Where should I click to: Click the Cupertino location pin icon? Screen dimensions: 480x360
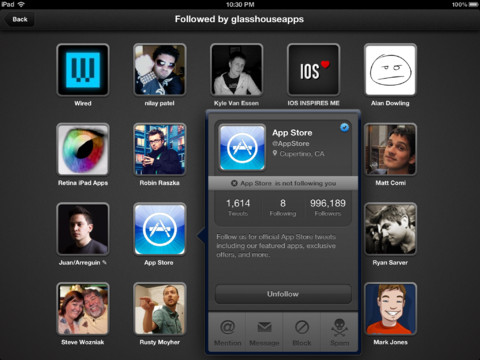tap(275, 153)
